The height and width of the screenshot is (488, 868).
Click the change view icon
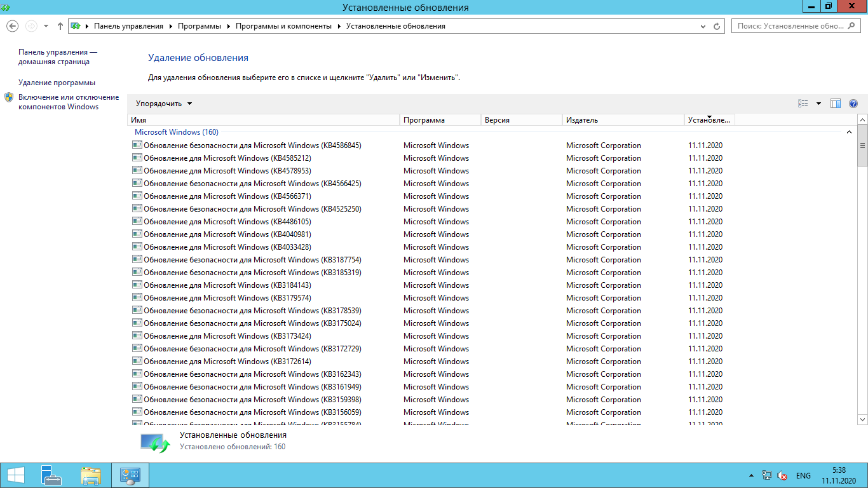(803, 104)
